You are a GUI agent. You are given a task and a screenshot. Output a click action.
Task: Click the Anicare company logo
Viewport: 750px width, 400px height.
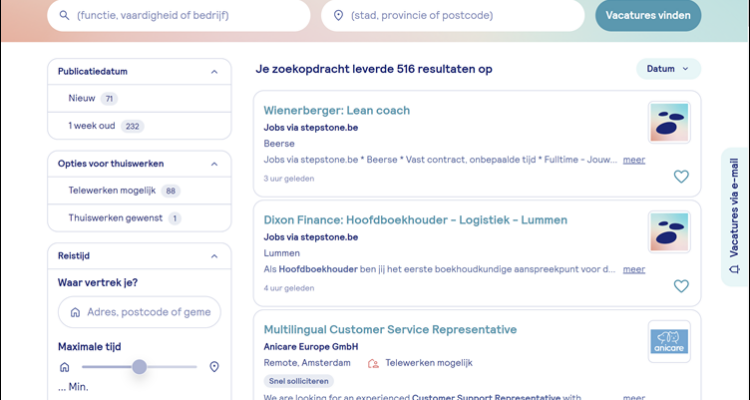point(668,340)
